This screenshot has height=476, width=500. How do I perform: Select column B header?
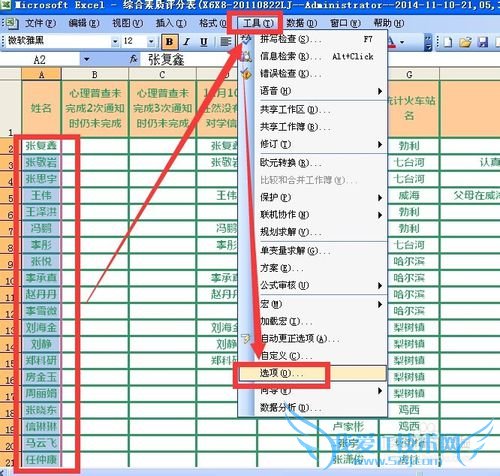(95, 74)
